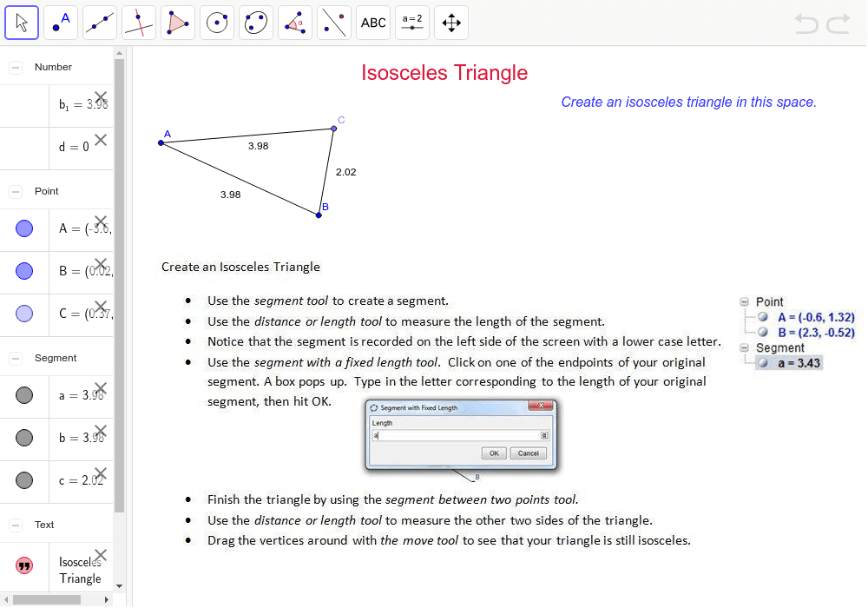Hide segment b using its marble

tap(24, 438)
